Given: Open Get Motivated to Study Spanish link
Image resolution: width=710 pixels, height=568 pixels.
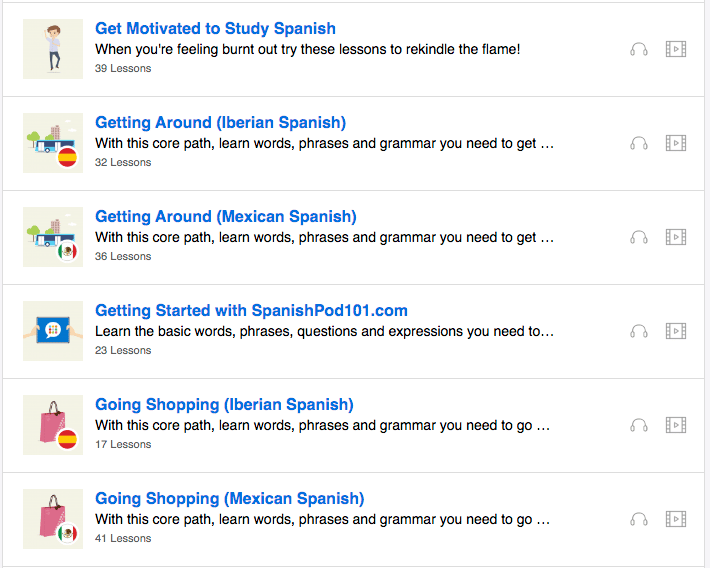Looking at the screenshot, I should point(215,29).
